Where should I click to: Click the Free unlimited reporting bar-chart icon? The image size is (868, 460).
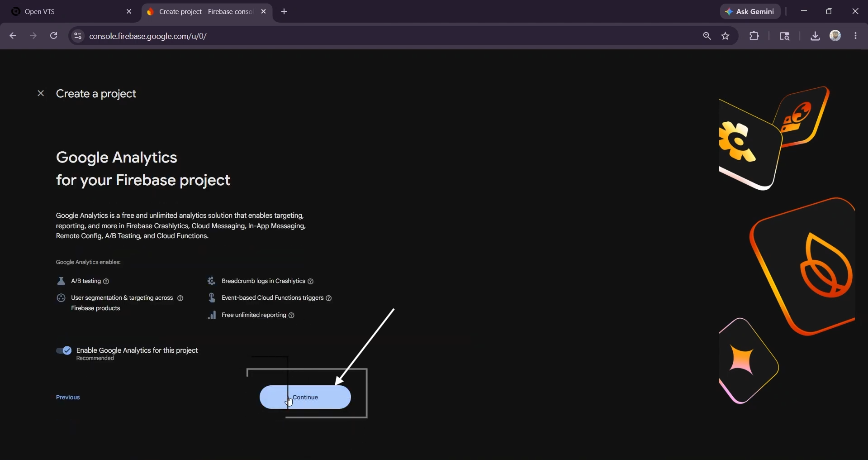tap(212, 316)
